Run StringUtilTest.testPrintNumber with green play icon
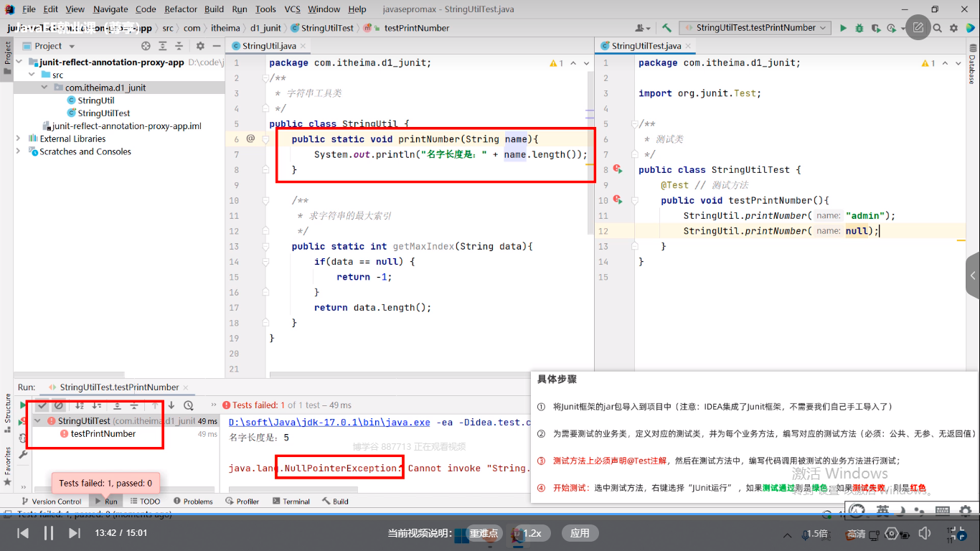Image resolution: width=980 pixels, height=551 pixels. [x=844, y=28]
